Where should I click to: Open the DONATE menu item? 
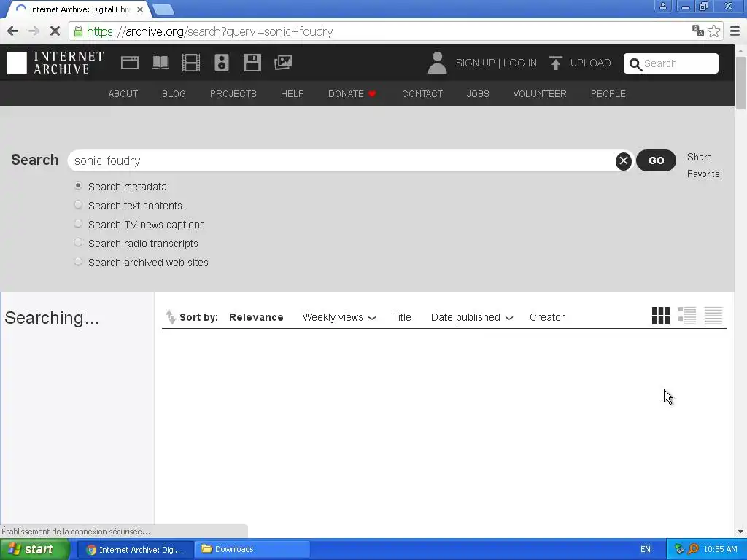pyautogui.click(x=352, y=94)
